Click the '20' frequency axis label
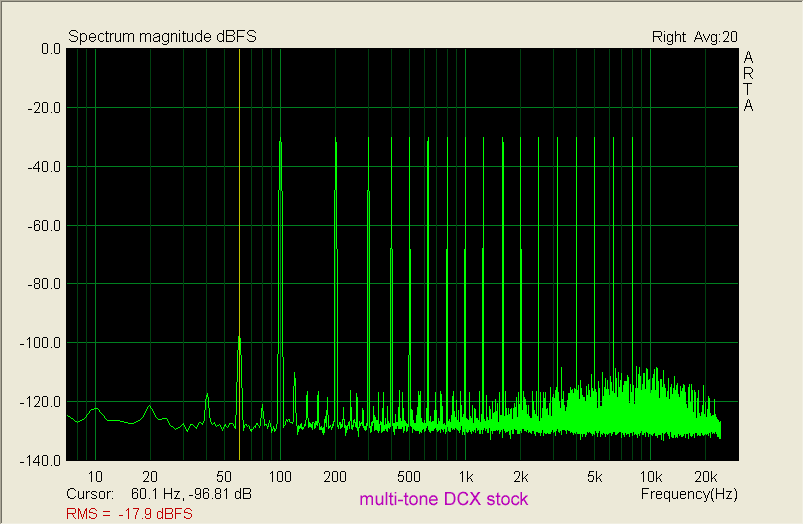The width and height of the screenshot is (804, 525). coord(150,477)
